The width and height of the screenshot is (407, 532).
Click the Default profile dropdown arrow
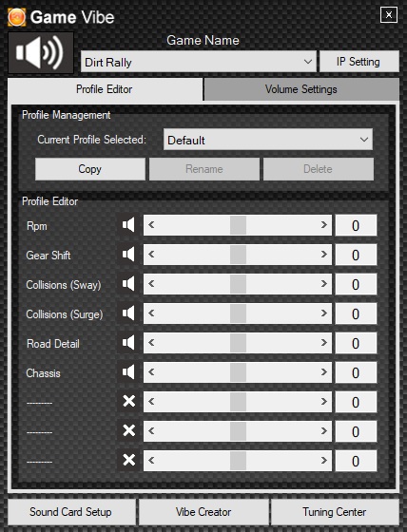coord(364,140)
